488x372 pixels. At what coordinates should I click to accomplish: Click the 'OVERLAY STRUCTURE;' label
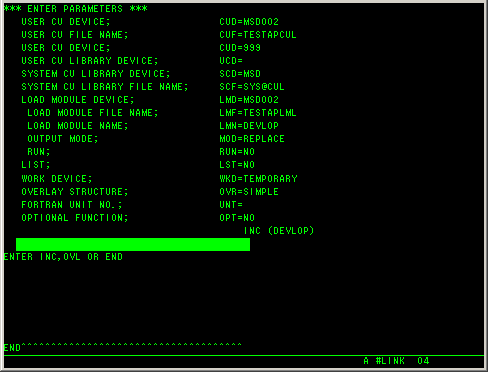tap(75, 192)
